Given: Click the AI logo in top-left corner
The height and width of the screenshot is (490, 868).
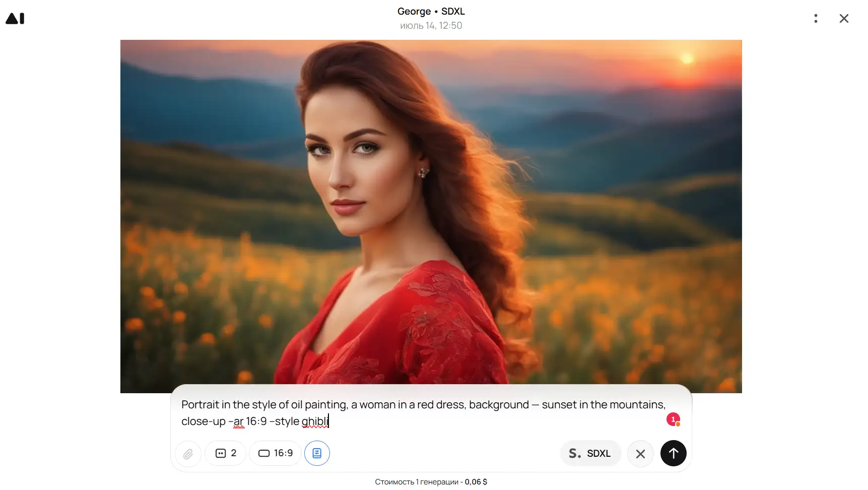Looking at the screenshot, I should (x=15, y=19).
